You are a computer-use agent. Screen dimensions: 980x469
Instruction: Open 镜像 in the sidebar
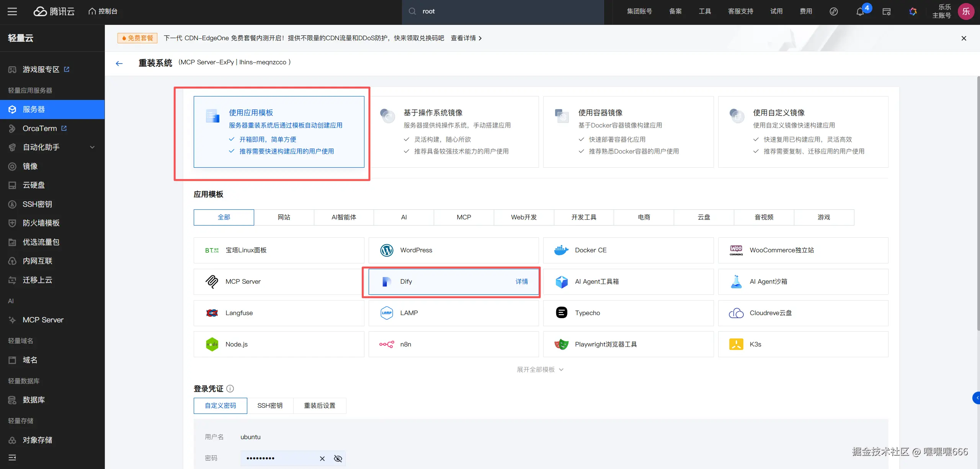click(x=52, y=167)
